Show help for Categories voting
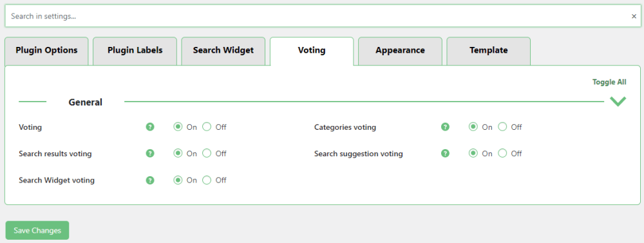Viewport: 644px width, 243px height. pos(445,127)
